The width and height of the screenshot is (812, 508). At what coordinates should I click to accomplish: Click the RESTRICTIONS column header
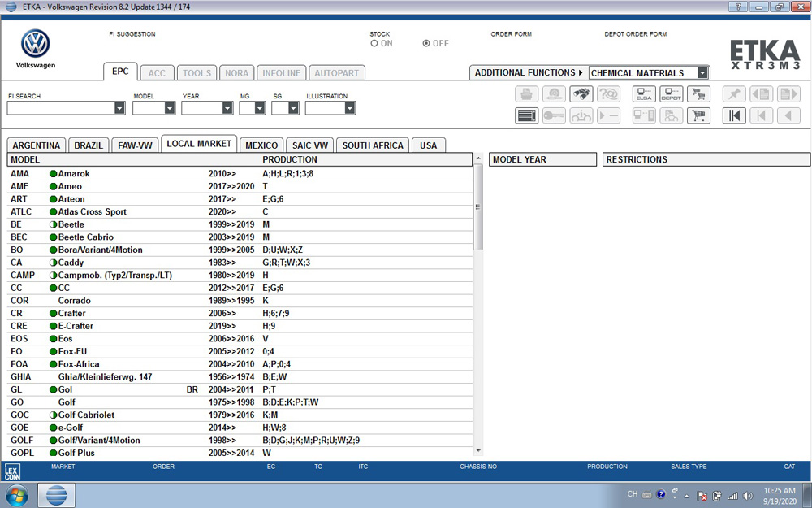coord(706,159)
